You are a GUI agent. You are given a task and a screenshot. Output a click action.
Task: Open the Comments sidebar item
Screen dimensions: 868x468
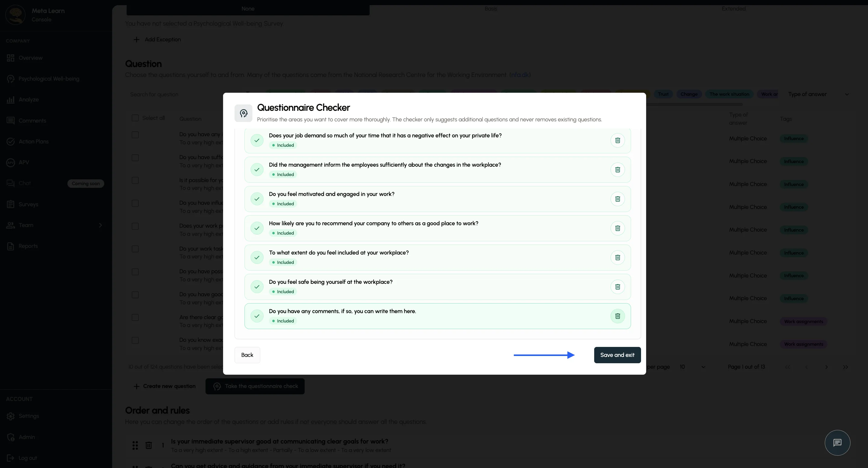(32, 120)
